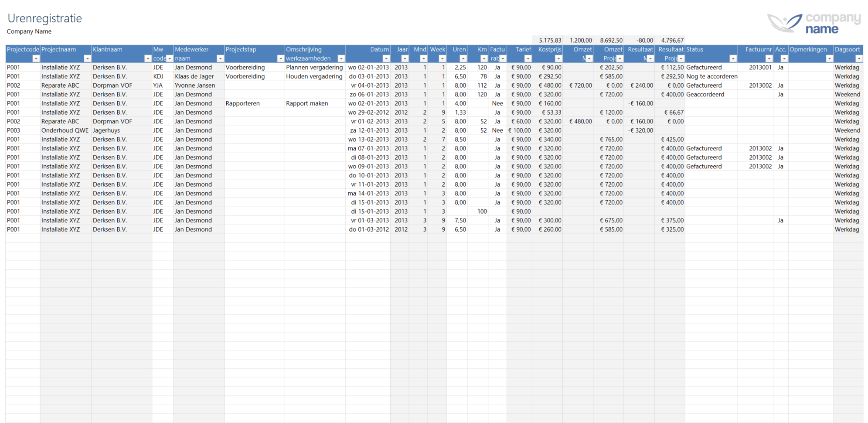
Task: Open the Dagsoort filter dropdown
Action: [858, 58]
